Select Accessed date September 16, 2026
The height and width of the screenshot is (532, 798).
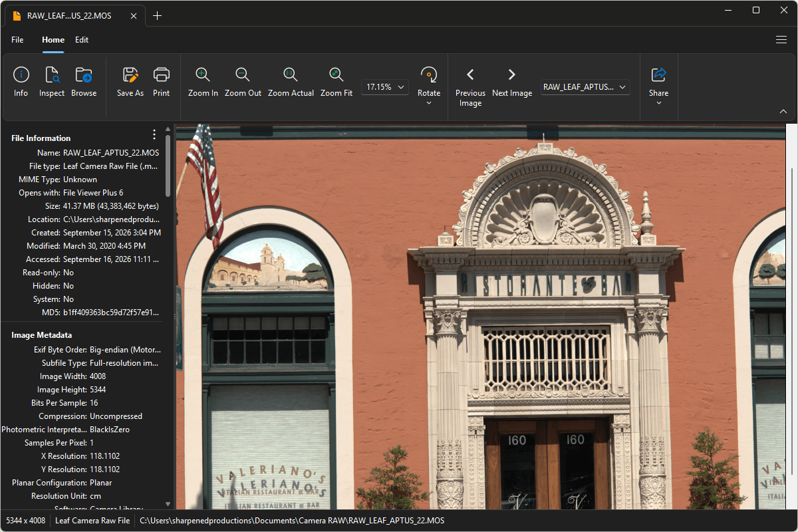[x=112, y=259]
